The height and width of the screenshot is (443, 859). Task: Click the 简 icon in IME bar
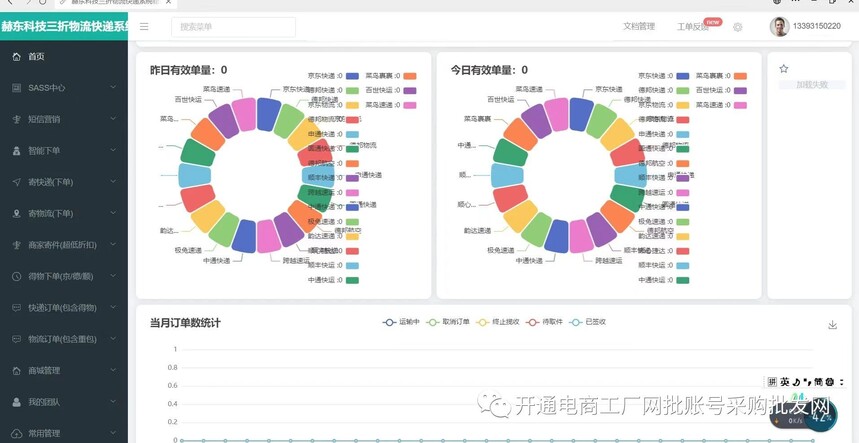(x=818, y=382)
